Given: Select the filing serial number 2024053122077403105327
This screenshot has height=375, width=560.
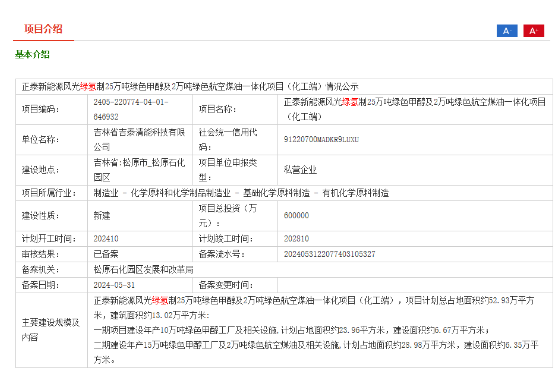Looking at the screenshot, I should pyautogui.click(x=329, y=254).
